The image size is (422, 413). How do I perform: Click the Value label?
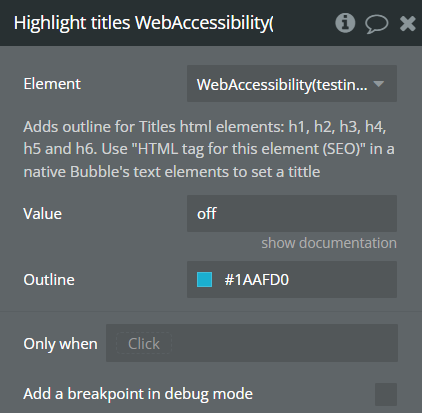tap(43, 214)
